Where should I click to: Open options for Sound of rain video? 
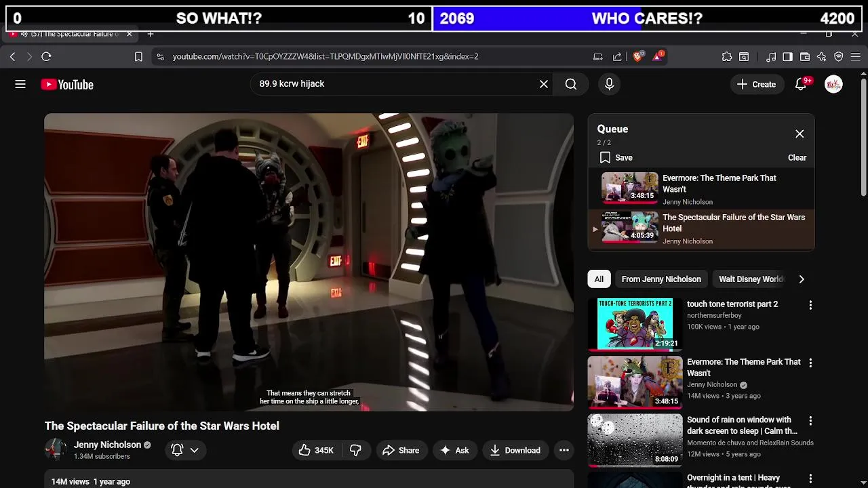coord(810,421)
